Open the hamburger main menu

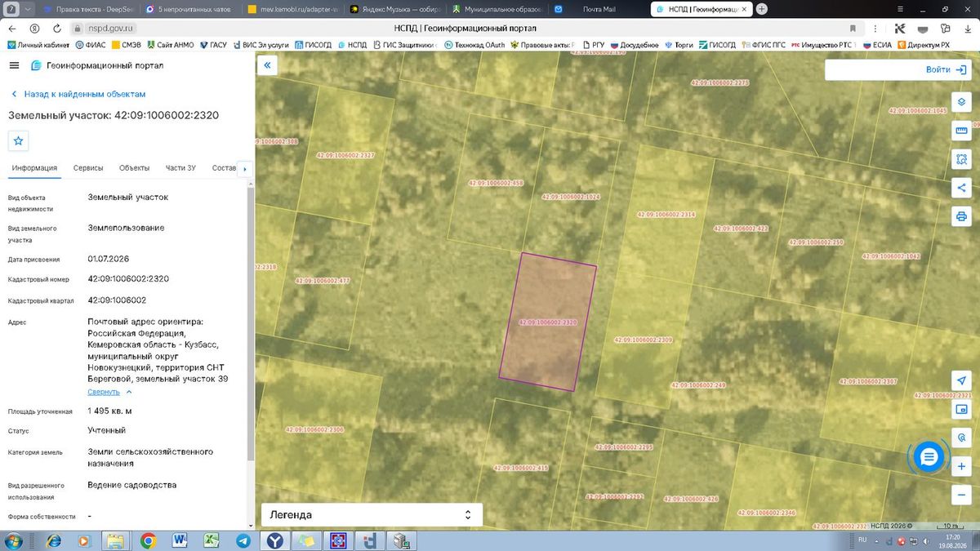[x=14, y=65]
